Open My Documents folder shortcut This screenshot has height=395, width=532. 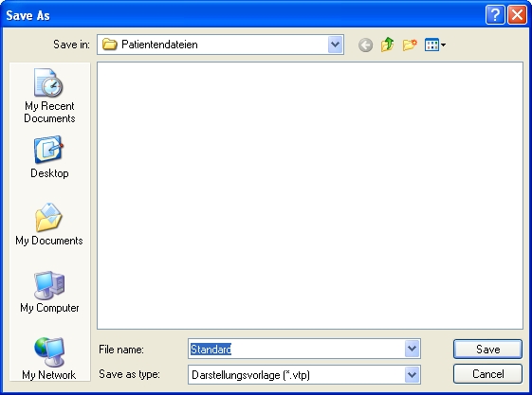[49, 224]
